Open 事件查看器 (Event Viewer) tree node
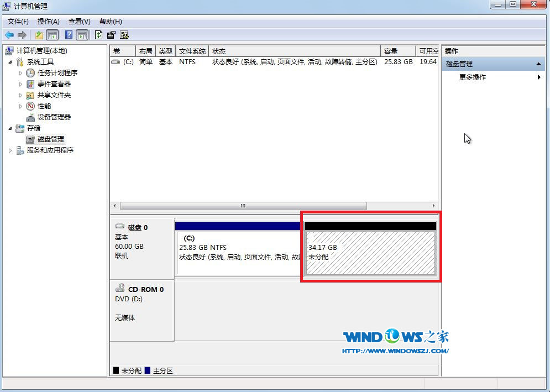 coord(54,84)
